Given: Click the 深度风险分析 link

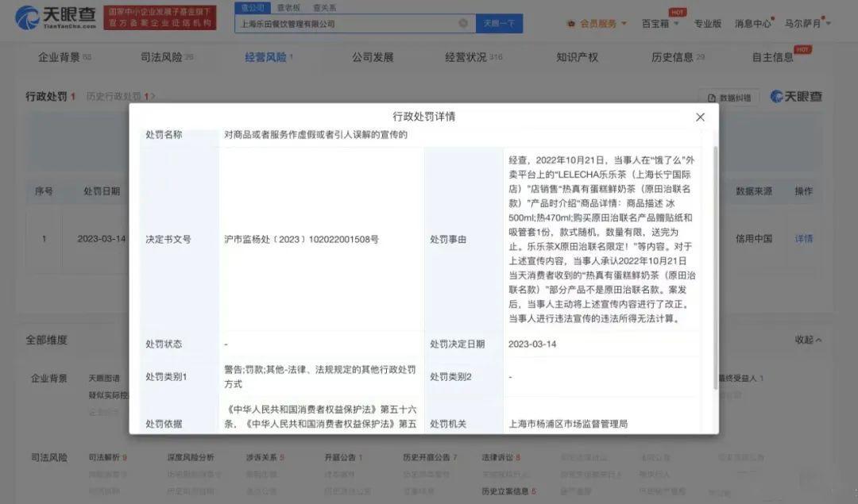Looking at the screenshot, I should 191,457.
